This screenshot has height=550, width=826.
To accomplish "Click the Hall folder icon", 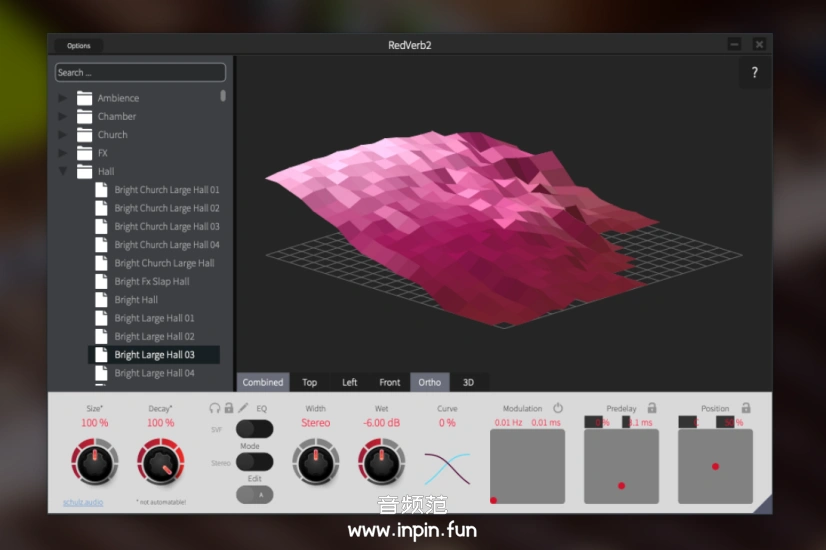I will [x=84, y=172].
